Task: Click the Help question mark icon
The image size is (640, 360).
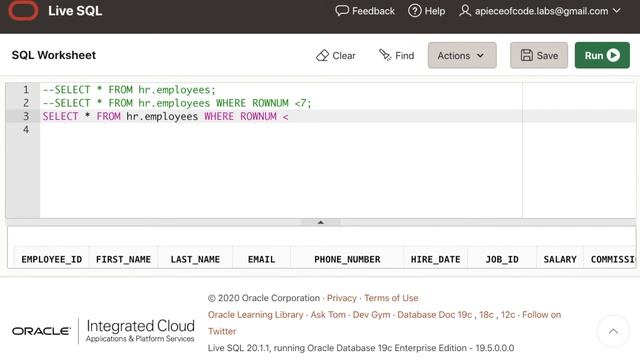Action: click(414, 11)
